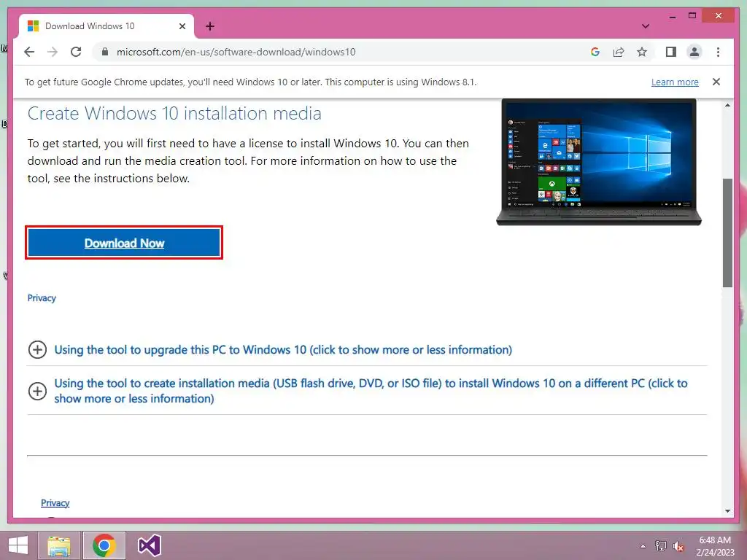Click the page scrollbar thumb

pyautogui.click(x=727, y=233)
